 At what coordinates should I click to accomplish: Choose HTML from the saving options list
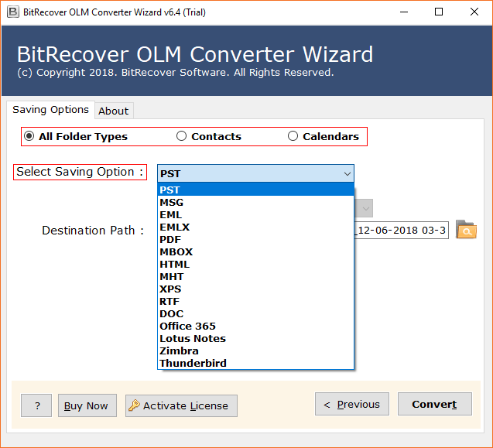(x=255, y=264)
